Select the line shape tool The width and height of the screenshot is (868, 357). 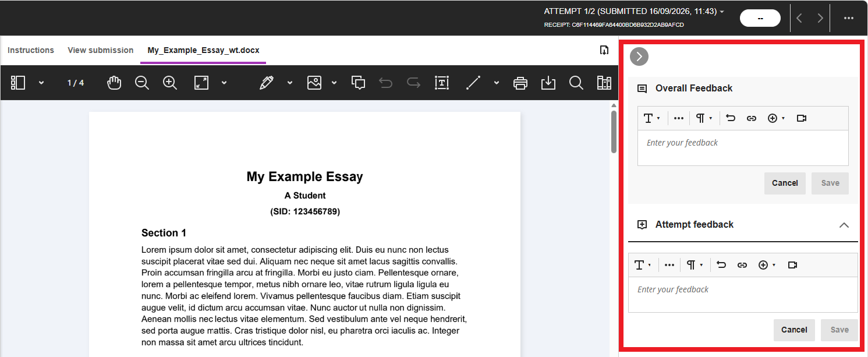coord(473,83)
